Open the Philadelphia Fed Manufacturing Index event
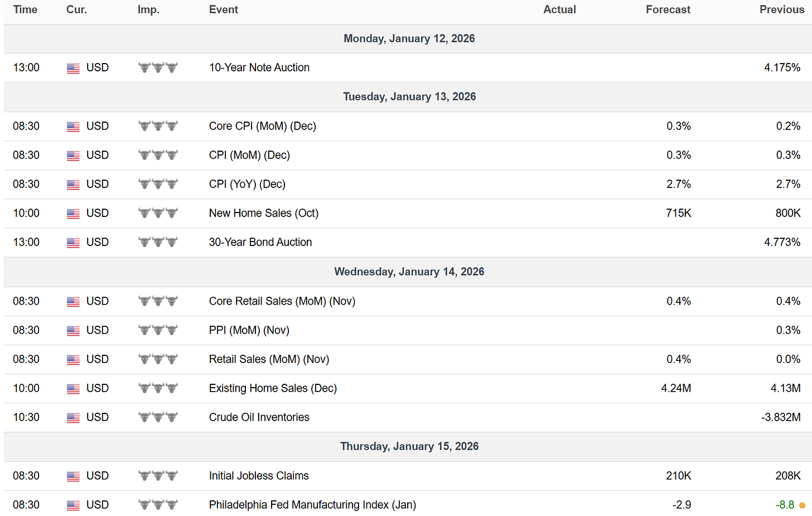Image resolution: width=812 pixels, height=516 pixels. click(x=312, y=505)
